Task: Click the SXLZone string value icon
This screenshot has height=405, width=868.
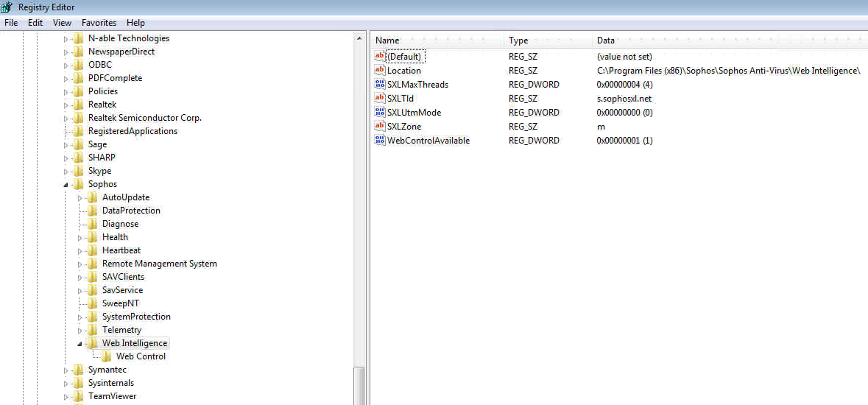Action: 380,127
